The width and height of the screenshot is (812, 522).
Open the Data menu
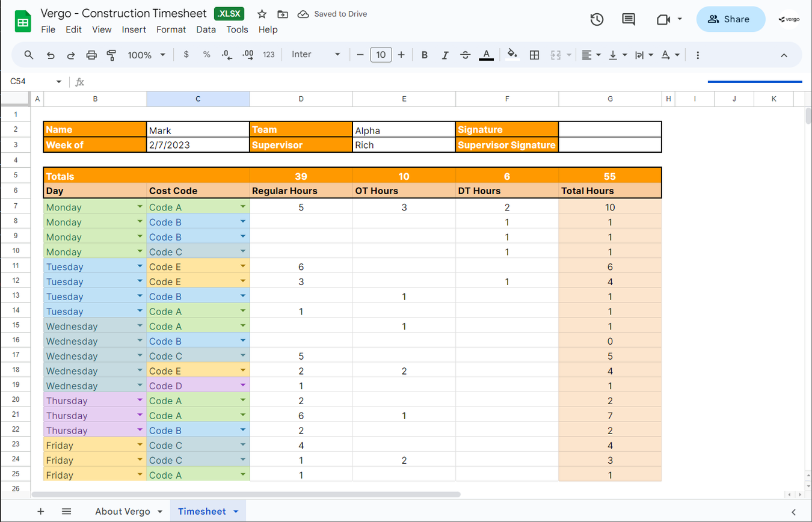(x=206, y=29)
